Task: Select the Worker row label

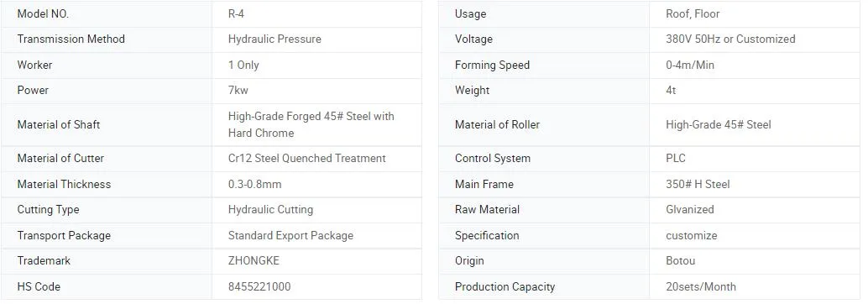Action: pos(35,65)
